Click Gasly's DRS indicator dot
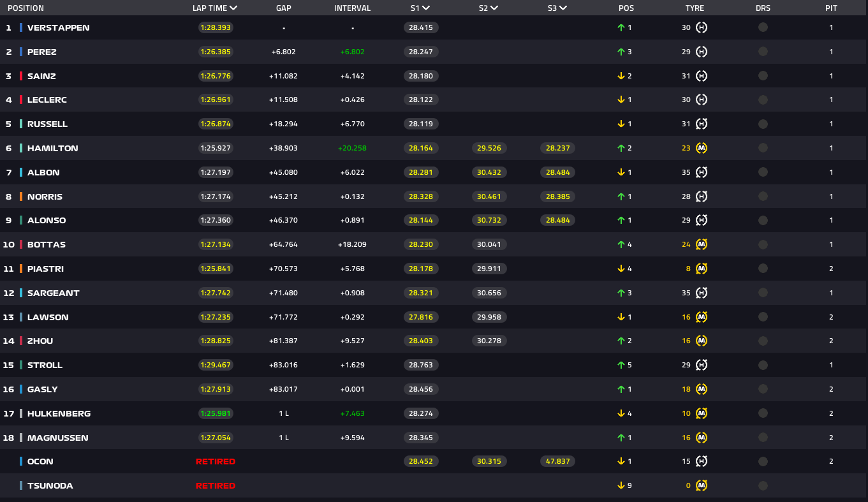 [x=763, y=389]
